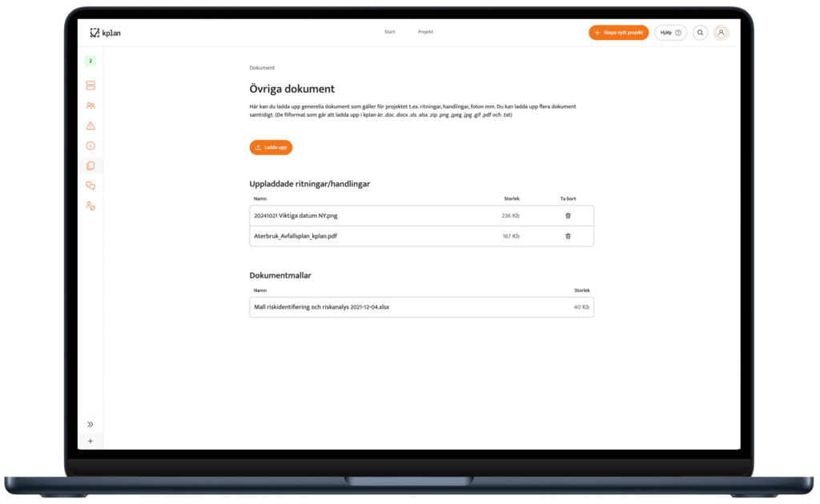Expand the sidebar with double chevron
This screenshot has width=820, height=504.
(x=90, y=424)
